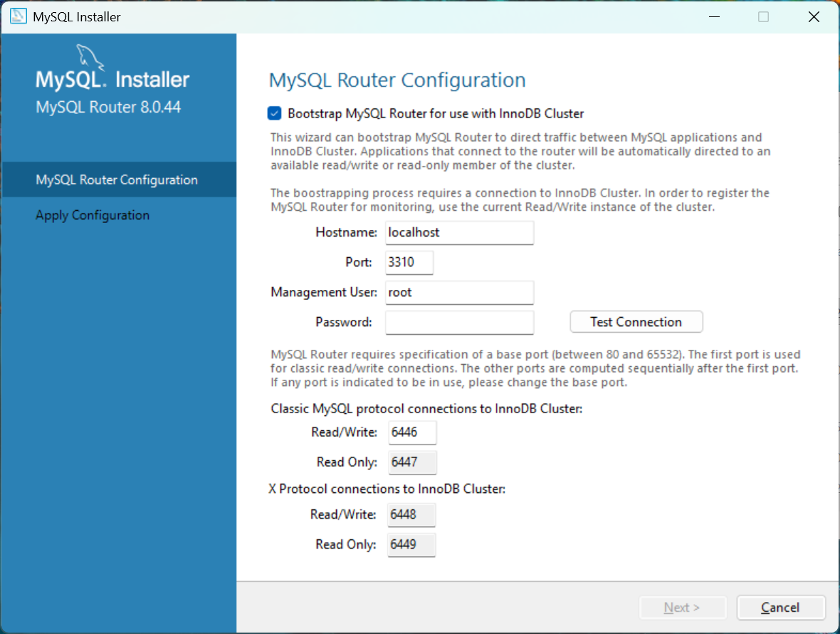The height and width of the screenshot is (634, 840).
Task: Click X Protocol connections to InnoDB label
Action: [x=387, y=489]
